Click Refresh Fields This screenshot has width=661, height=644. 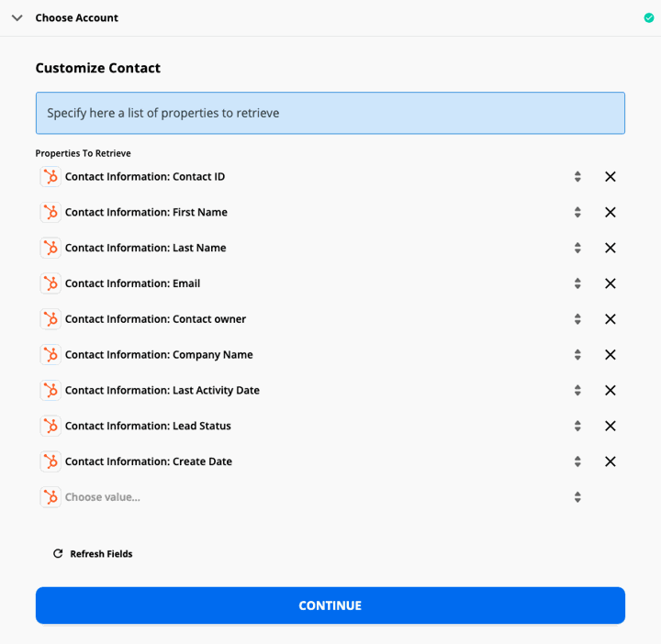[101, 553]
